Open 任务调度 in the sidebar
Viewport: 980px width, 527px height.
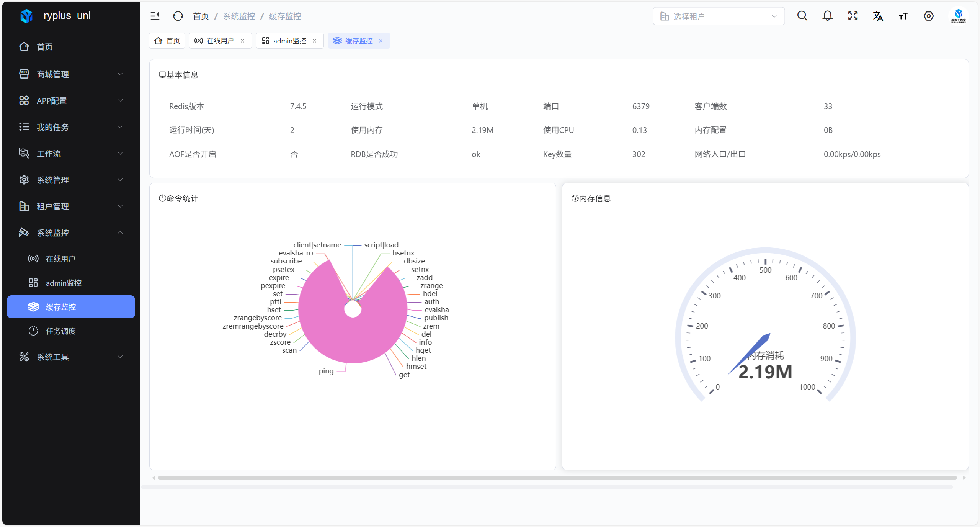pos(60,331)
